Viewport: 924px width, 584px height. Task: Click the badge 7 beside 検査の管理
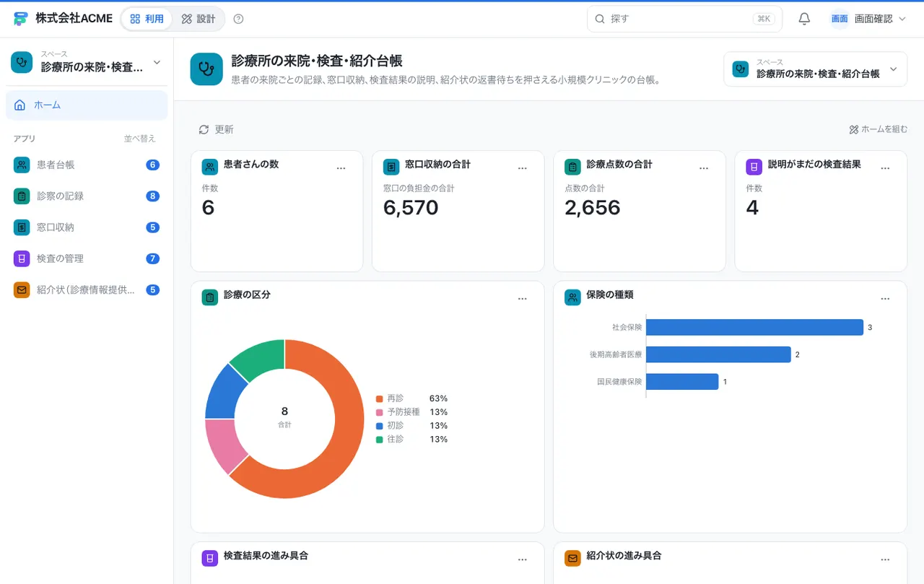[152, 258]
